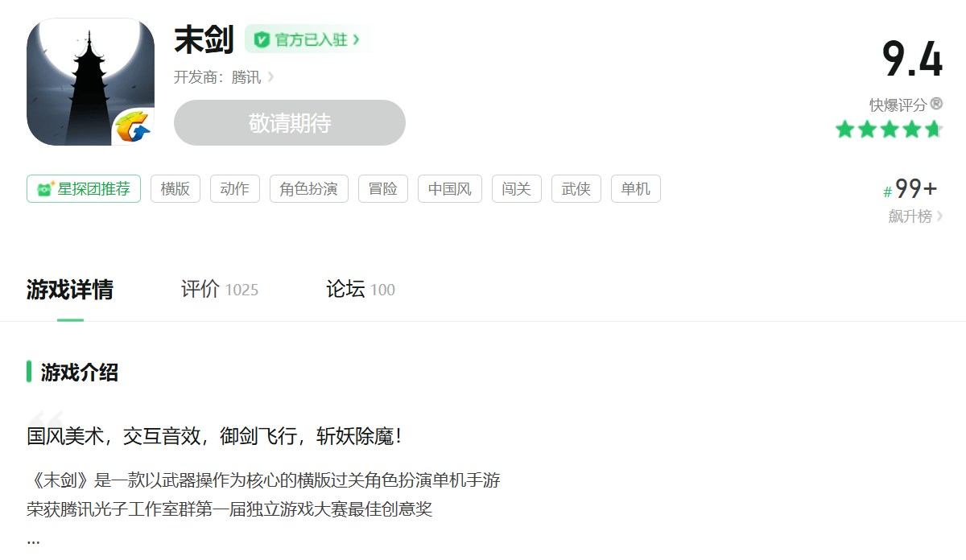
Task: Select the 动作 tag
Action: tap(235, 189)
